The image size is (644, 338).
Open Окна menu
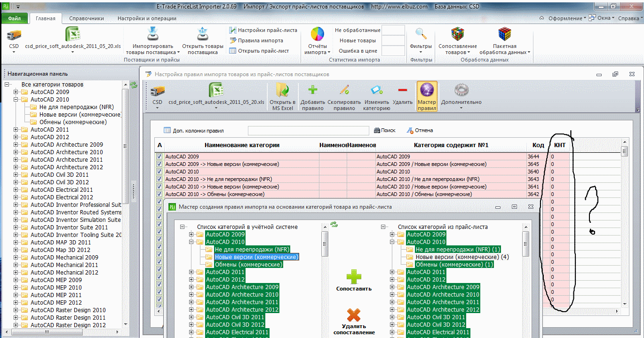tap(602, 18)
